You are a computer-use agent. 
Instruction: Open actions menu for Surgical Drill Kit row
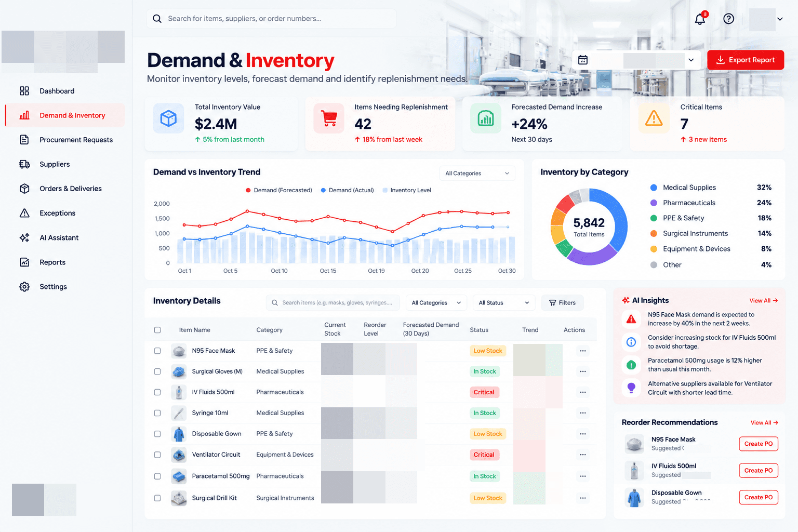tap(583, 498)
